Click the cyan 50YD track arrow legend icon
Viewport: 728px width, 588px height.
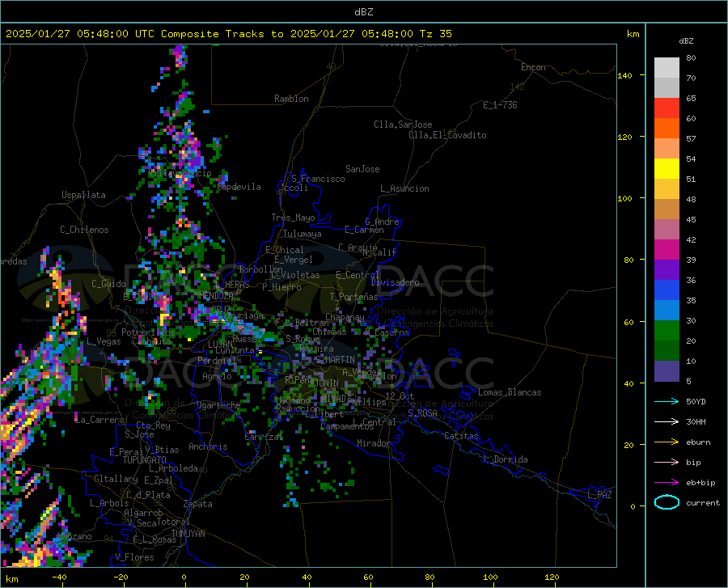tap(667, 401)
